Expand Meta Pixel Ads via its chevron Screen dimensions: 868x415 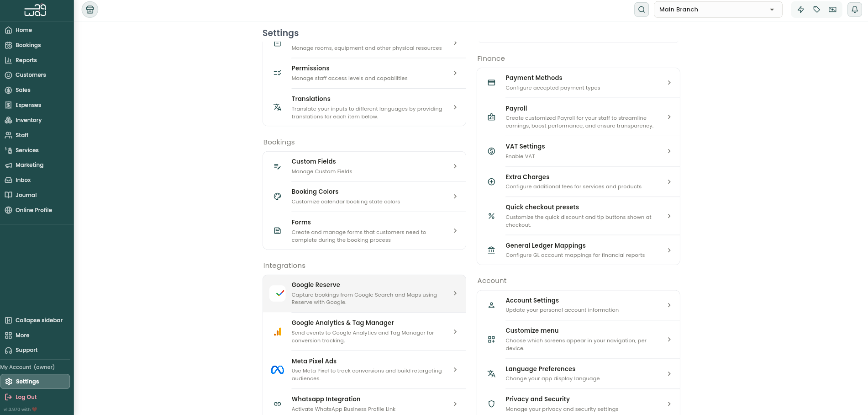455,370
